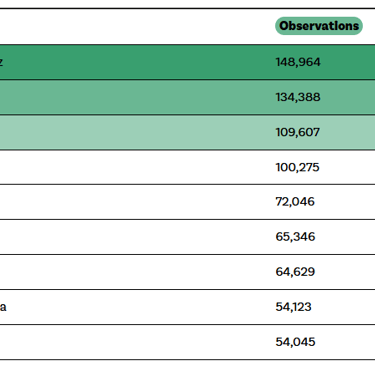375x366 pixels.
Task: Click the medium green second-place row background
Action: [187, 97]
